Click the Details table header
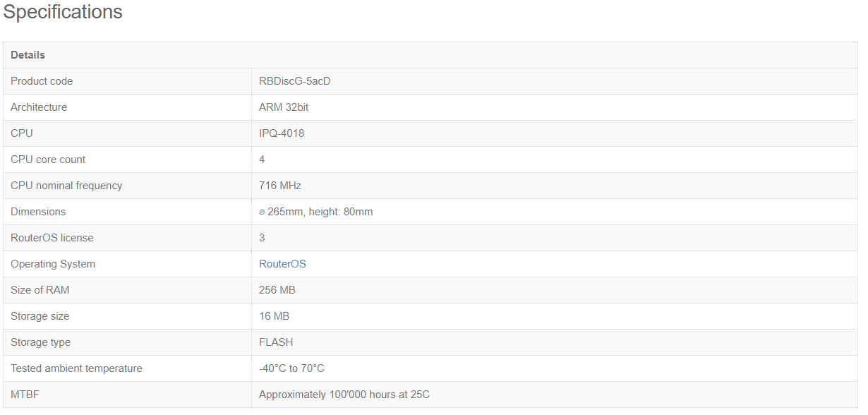Viewport: 868px width, 415px height. coord(28,55)
